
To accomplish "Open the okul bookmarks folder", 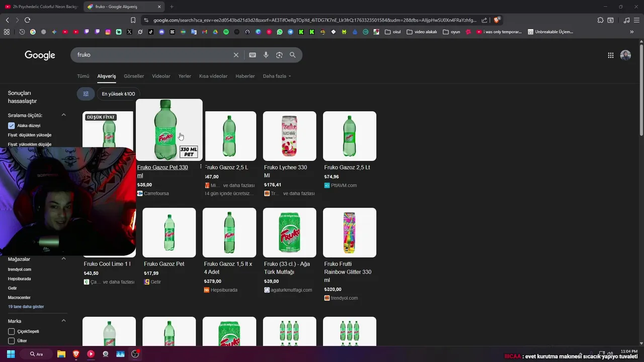I will click(393, 32).
